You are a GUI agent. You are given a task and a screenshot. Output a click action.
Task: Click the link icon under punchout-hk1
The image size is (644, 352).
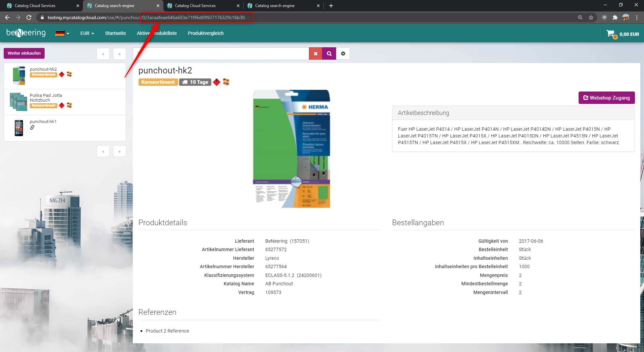click(32, 127)
